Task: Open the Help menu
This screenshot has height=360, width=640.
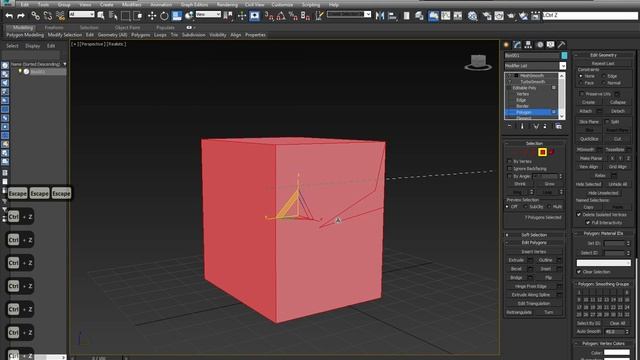Action: coord(333,4)
